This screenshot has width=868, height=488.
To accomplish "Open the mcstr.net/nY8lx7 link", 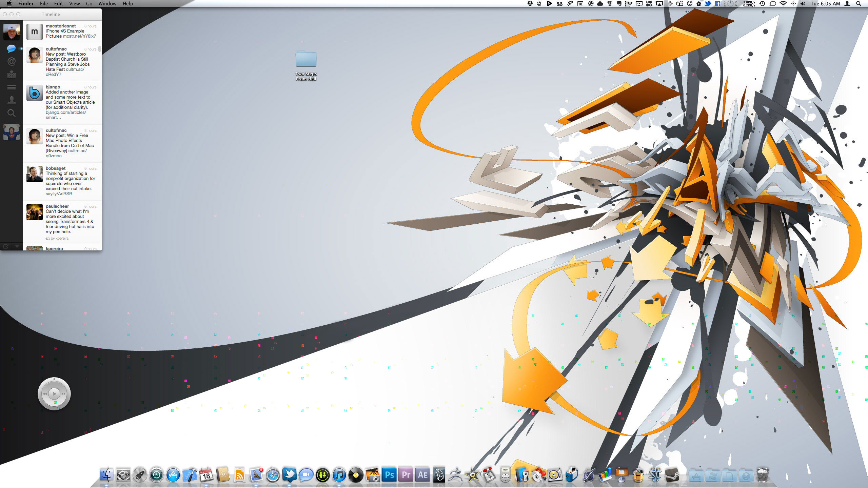I will tap(79, 36).
